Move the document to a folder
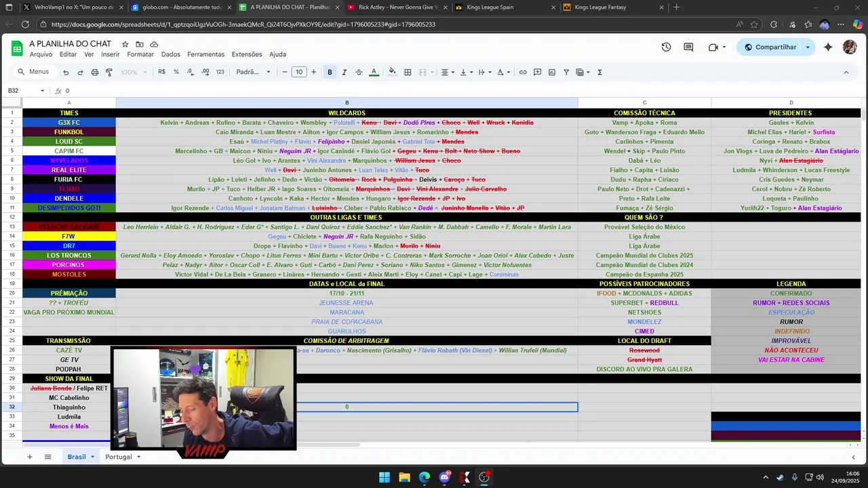This screenshot has width=868, height=488. point(140,44)
